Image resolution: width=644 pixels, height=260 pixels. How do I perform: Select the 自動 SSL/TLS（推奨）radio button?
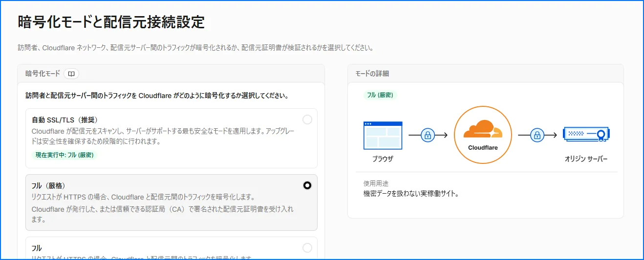click(x=307, y=120)
